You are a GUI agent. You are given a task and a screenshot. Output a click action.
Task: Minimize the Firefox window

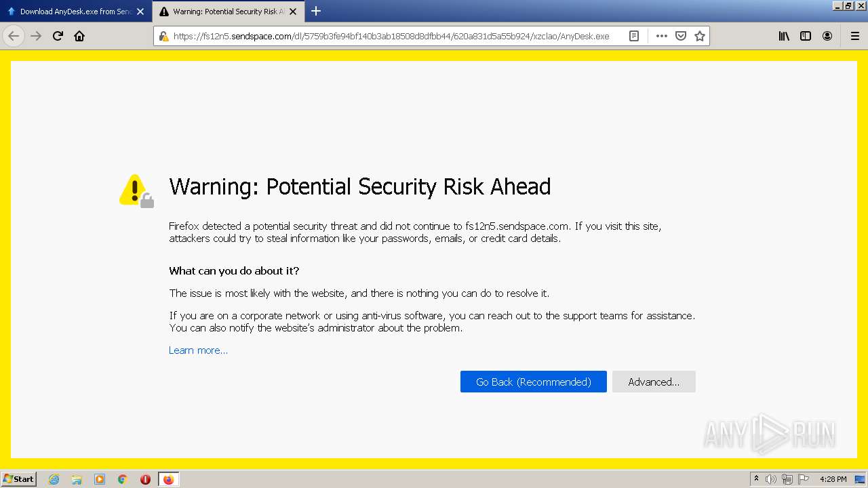837,5
